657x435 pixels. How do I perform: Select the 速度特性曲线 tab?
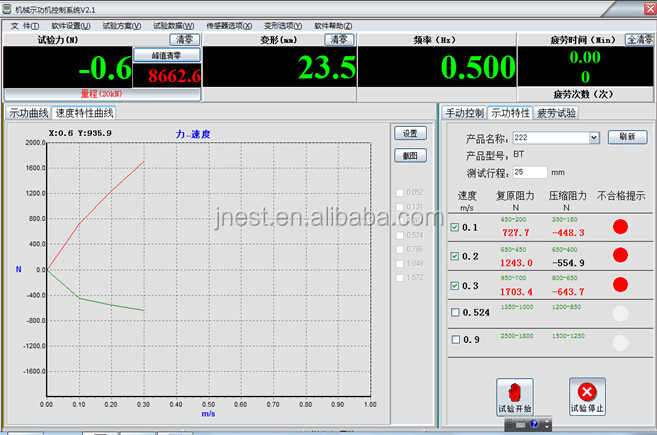84,113
